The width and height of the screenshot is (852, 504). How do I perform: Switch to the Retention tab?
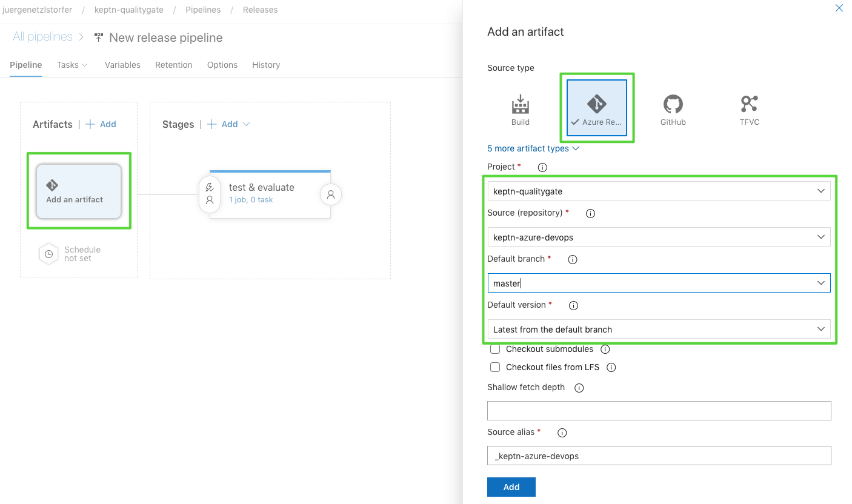(x=174, y=65)
